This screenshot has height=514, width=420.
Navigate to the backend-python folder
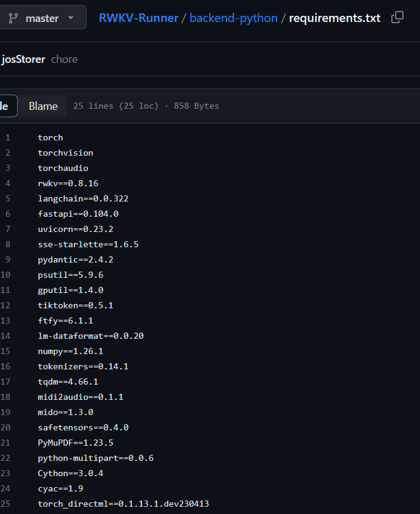point(233,18)
